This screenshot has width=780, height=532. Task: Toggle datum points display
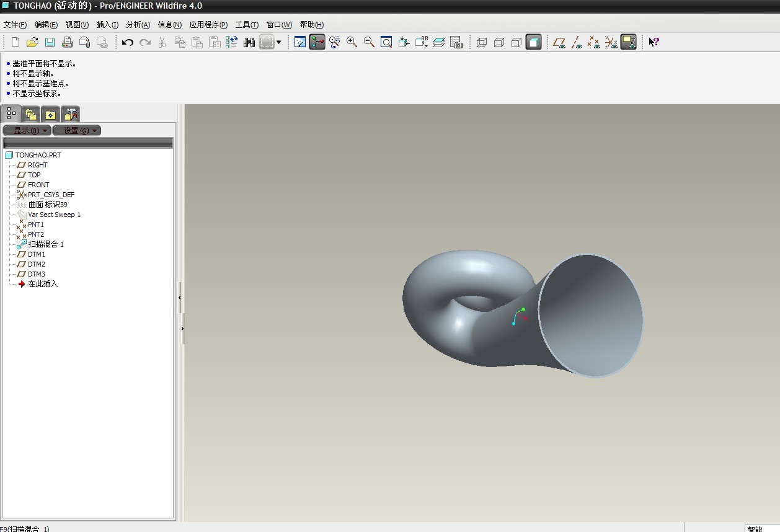click(594, 42)
